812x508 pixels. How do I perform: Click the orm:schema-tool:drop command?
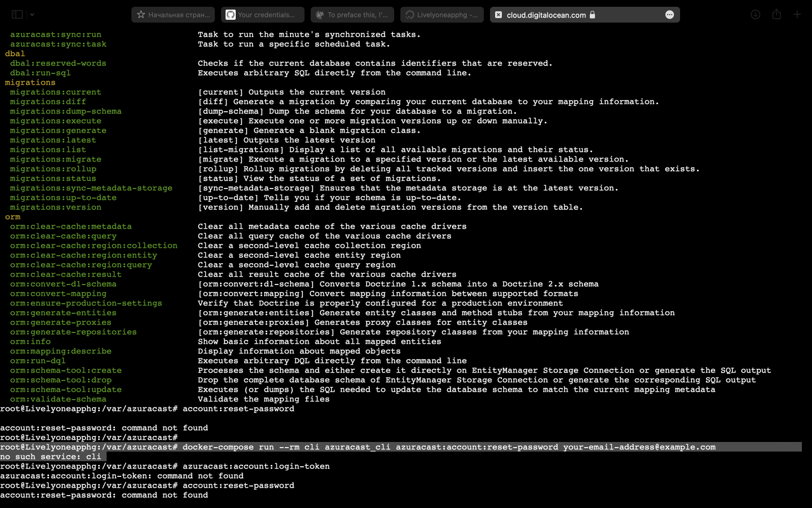tap(61, 380)
